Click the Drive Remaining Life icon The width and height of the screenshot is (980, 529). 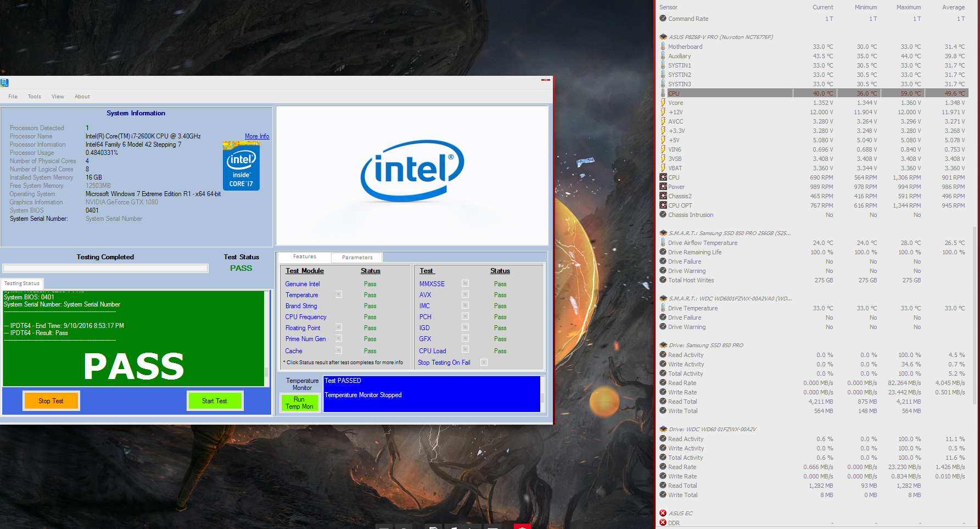pyautogui.click(x=663, y=252)
